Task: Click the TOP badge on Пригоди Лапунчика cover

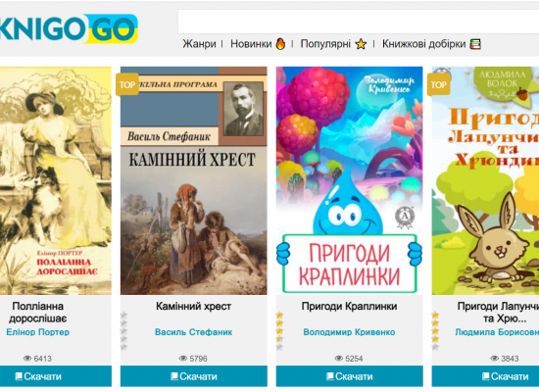Action: tap(439, 84)
